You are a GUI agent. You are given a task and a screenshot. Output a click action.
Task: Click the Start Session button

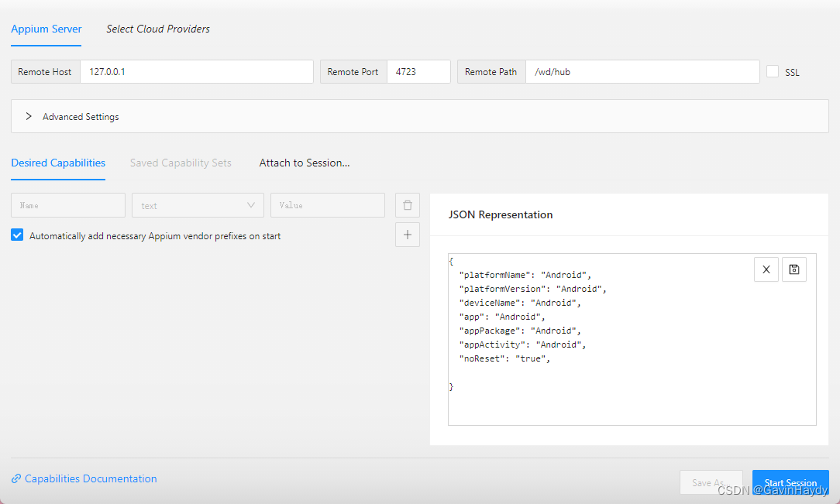tap(790, 482)
